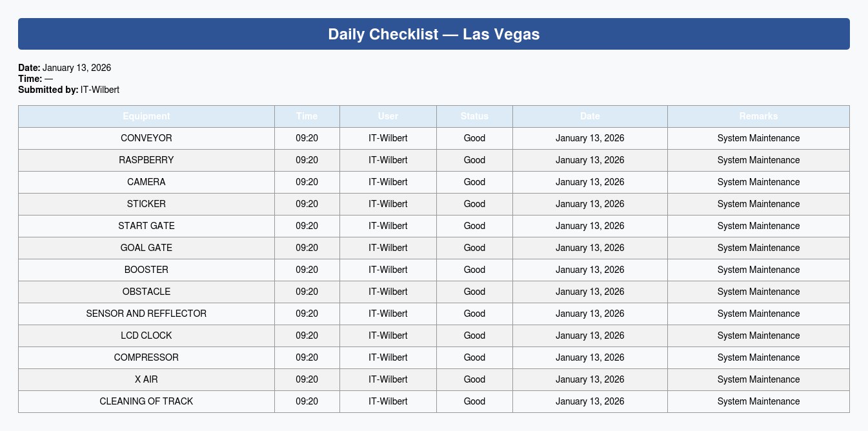Image resolution: width=868 pixels, height=431 pixels.
Task: Click the Daily Checklist Las Vegas title
Action: click(434, 34)
